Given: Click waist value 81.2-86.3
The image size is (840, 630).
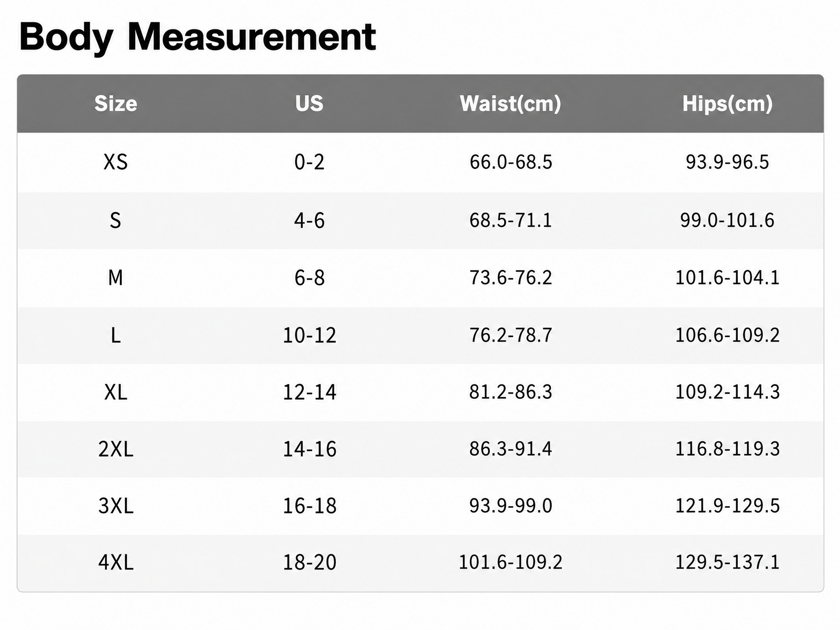Looking at the screenshot, I should [511, 392].
